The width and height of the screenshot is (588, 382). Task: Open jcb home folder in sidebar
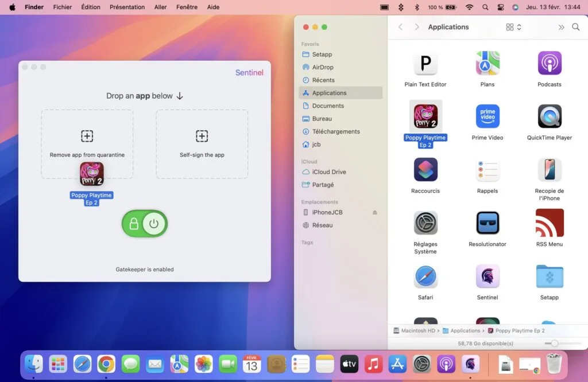[x=341, y=144]
